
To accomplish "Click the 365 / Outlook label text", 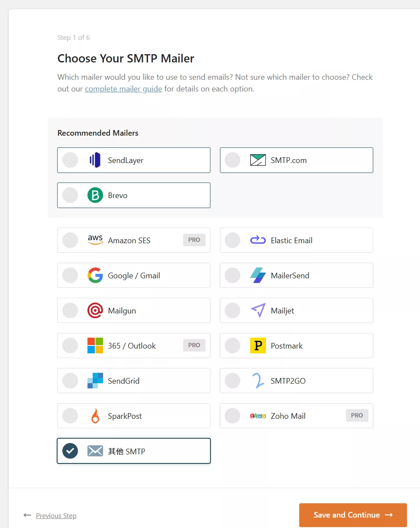I will (x=132, y=346).
